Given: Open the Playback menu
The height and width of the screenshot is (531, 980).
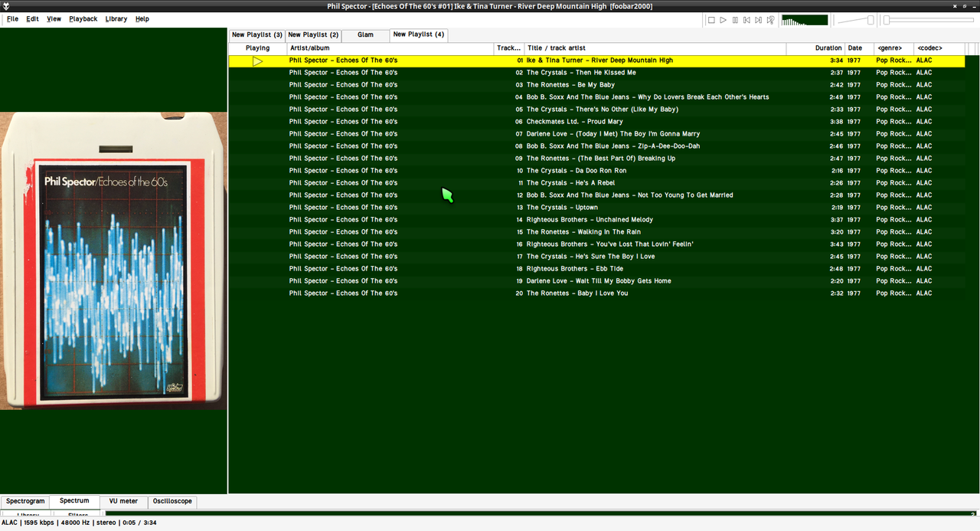Looking at the screenshot, I should (x=83, y=18).
